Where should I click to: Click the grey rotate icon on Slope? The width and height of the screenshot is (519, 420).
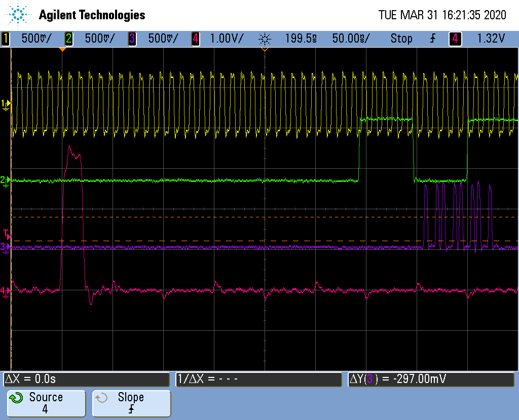click(x=101, y=398)
